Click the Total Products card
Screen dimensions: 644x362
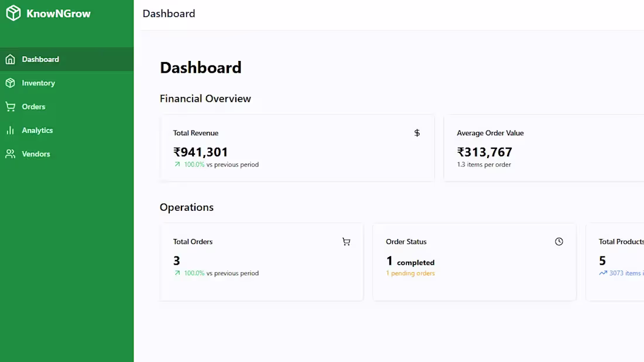615,261
